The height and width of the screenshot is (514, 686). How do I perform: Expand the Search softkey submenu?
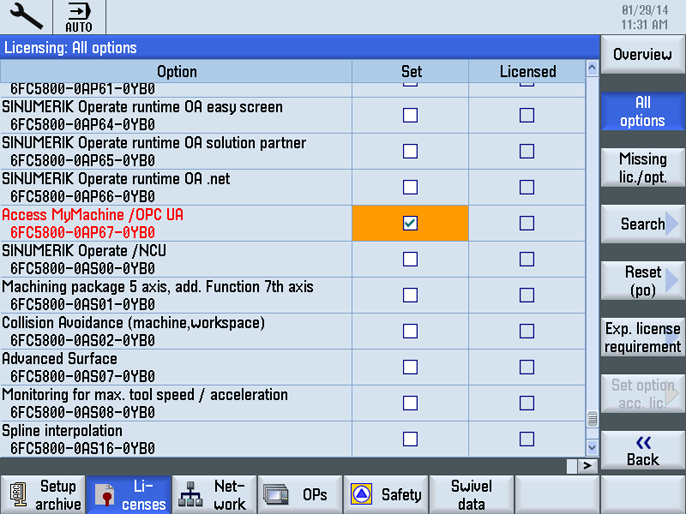pyautogui.click(x=642, y=224)
